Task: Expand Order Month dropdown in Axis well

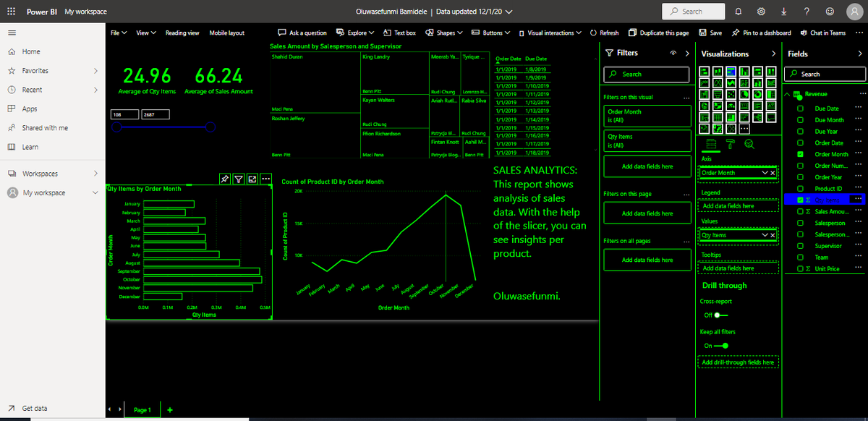Action: coord(765,173)
